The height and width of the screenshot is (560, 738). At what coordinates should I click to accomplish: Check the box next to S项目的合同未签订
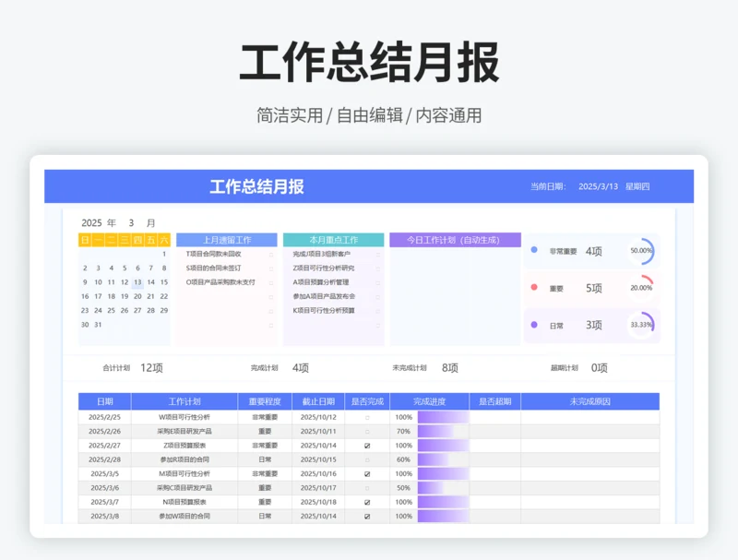click(271, 268)
